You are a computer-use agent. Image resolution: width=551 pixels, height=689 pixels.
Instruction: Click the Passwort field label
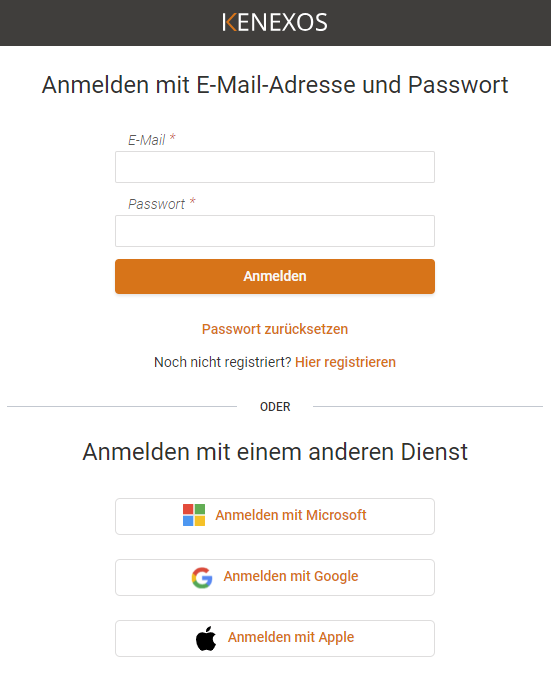tap(156, 204)
